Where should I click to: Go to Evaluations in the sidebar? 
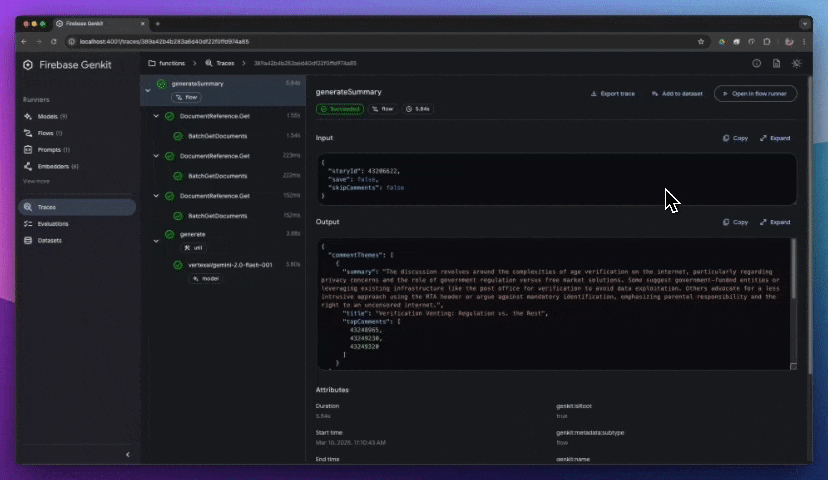click(53, 224)
